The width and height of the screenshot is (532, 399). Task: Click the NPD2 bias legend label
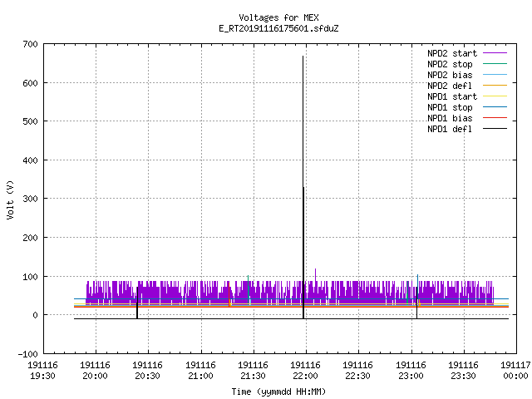pyautogui.click(x=450, y=75)
